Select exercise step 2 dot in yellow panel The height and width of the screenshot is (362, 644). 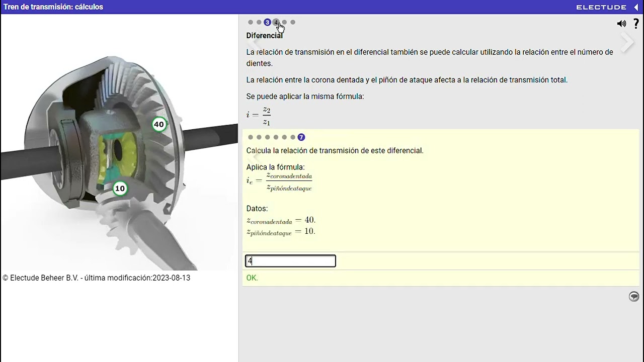(x=259, y=137)
